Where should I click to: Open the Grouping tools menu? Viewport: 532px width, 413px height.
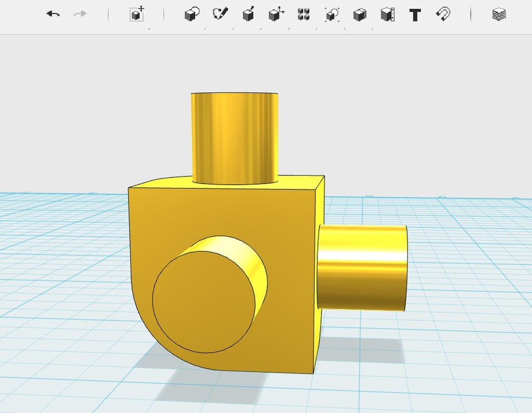(x=332, y=14)
